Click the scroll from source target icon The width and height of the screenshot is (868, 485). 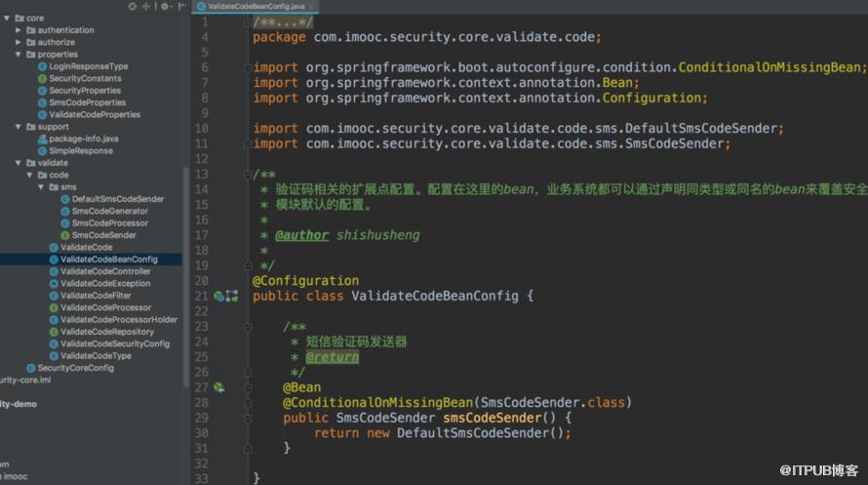[132, 6]
